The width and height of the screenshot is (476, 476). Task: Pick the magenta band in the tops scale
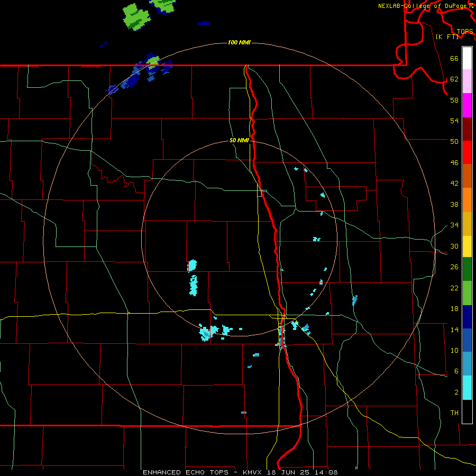tap(467, 105)
